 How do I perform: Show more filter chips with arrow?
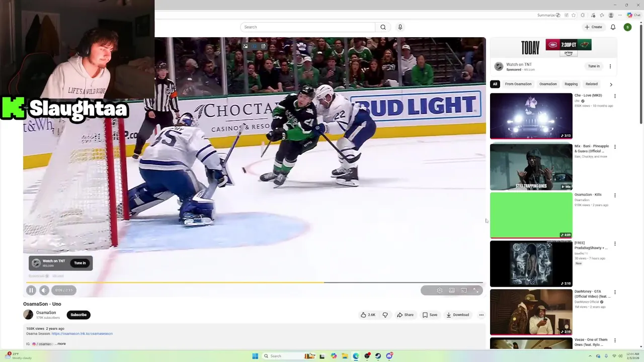(611, 84)
